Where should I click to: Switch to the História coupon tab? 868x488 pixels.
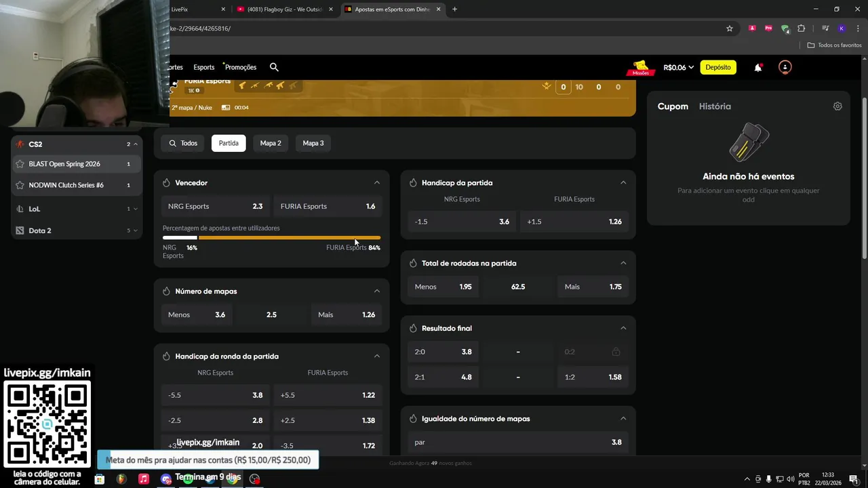pos(715,106)
